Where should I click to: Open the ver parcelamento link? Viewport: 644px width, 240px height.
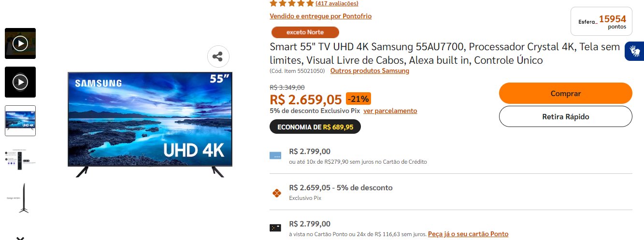[390, 111]
